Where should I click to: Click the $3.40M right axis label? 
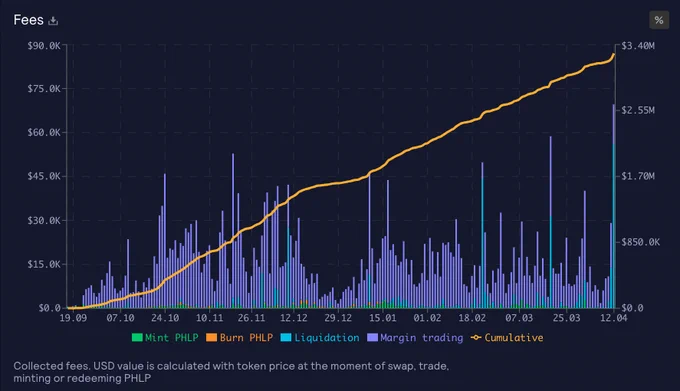638,46
